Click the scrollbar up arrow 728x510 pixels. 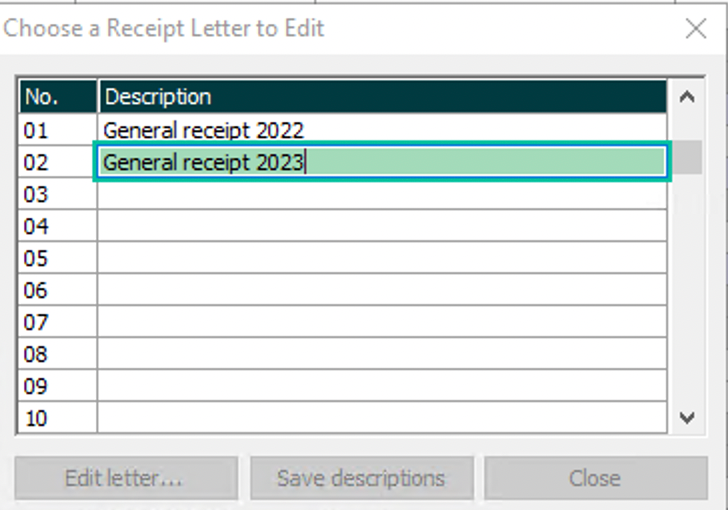687,97
